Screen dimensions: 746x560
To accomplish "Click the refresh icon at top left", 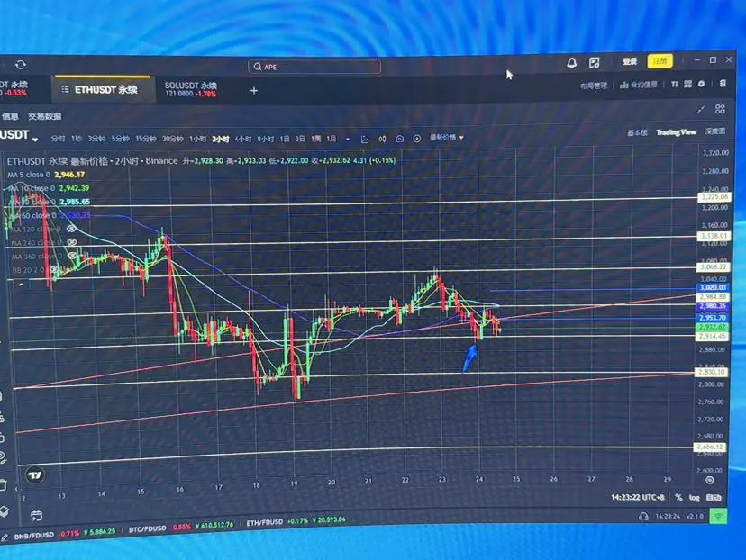I will click(21, 64).
